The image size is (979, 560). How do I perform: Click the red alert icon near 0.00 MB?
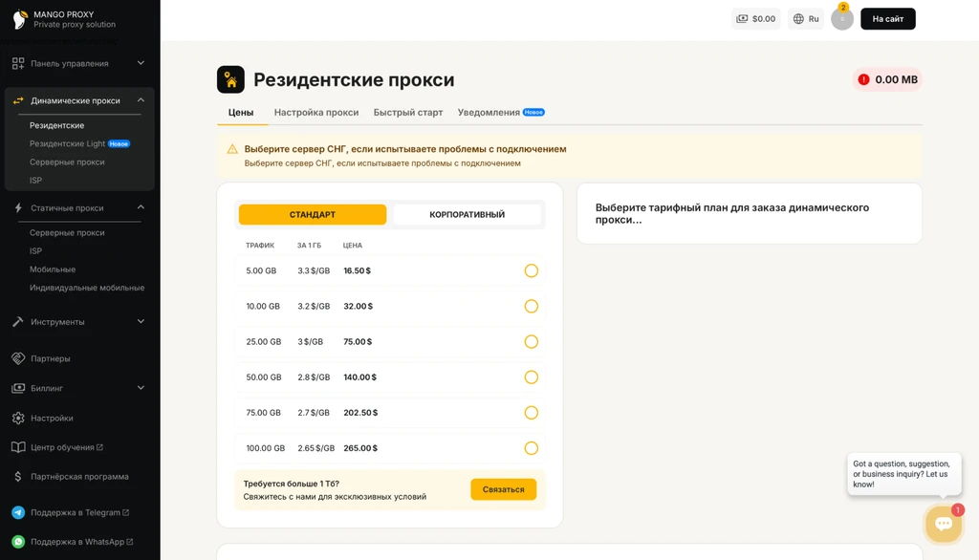(863, 79)
